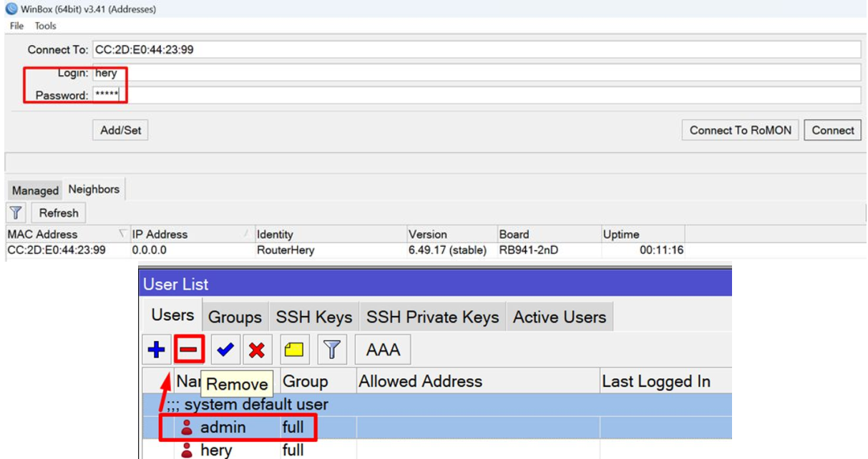This screenshot has width=868, height=459.
Task: Click the Add/Set button
Action: point(121,130)
